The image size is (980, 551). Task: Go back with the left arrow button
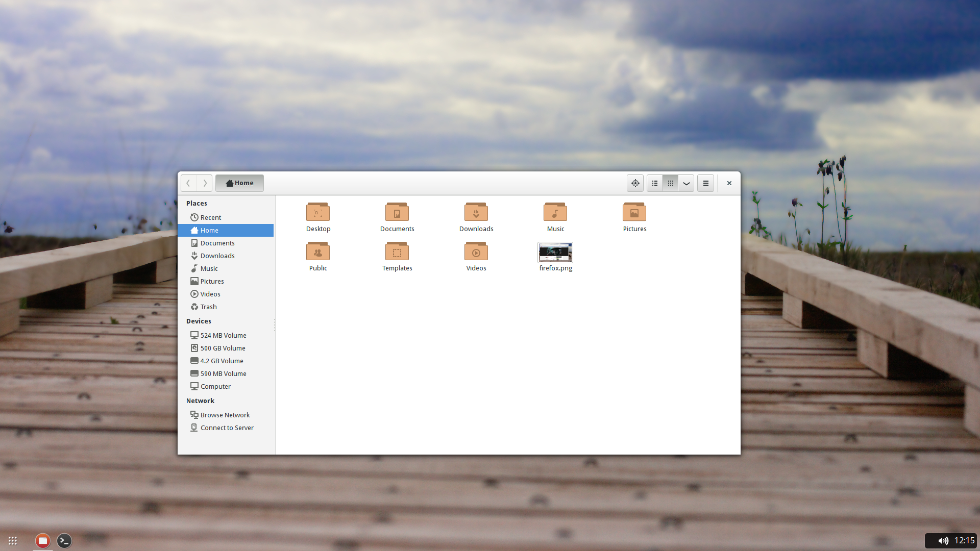pyautogui.click(x=188, y=183)
